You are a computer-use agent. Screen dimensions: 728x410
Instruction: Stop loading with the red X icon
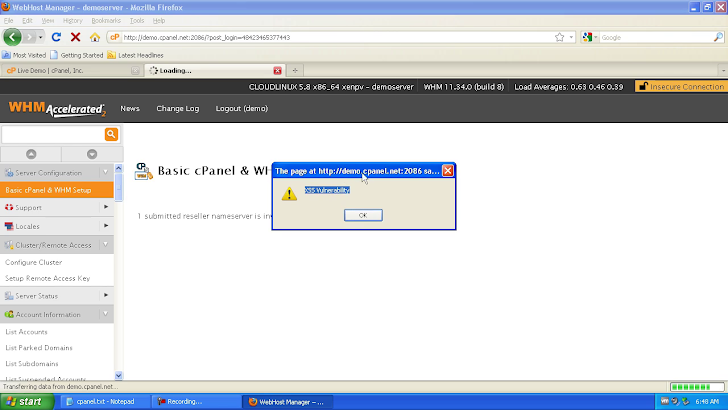pyautogui.click(x=75, y=37)
